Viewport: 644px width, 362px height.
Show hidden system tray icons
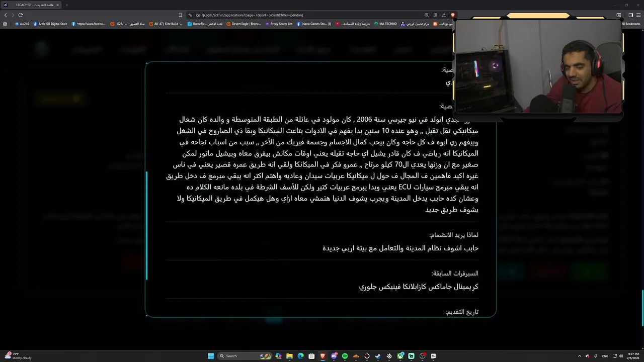tap(579, 356)
